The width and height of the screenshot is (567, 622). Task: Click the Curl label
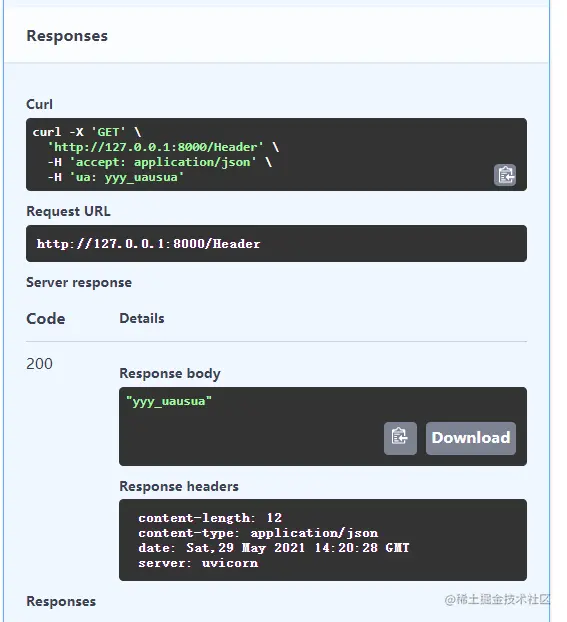tap(39, 104)
